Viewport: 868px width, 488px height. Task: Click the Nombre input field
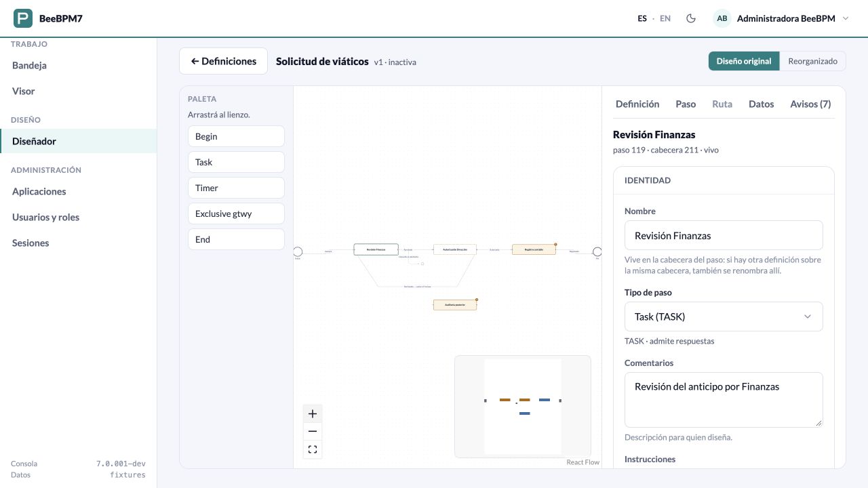(724, 235)
